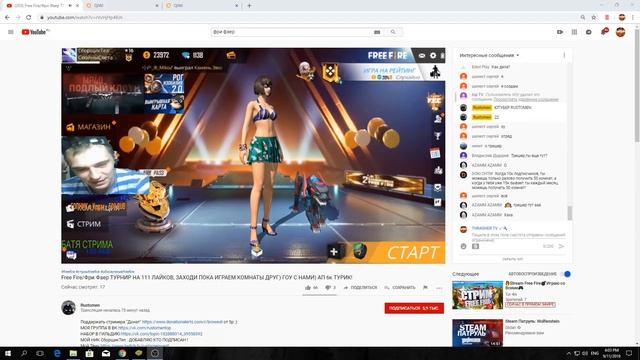Open Microsoft Edge from the taskbar
640x360 pixels.
click(x=57, y=353)
